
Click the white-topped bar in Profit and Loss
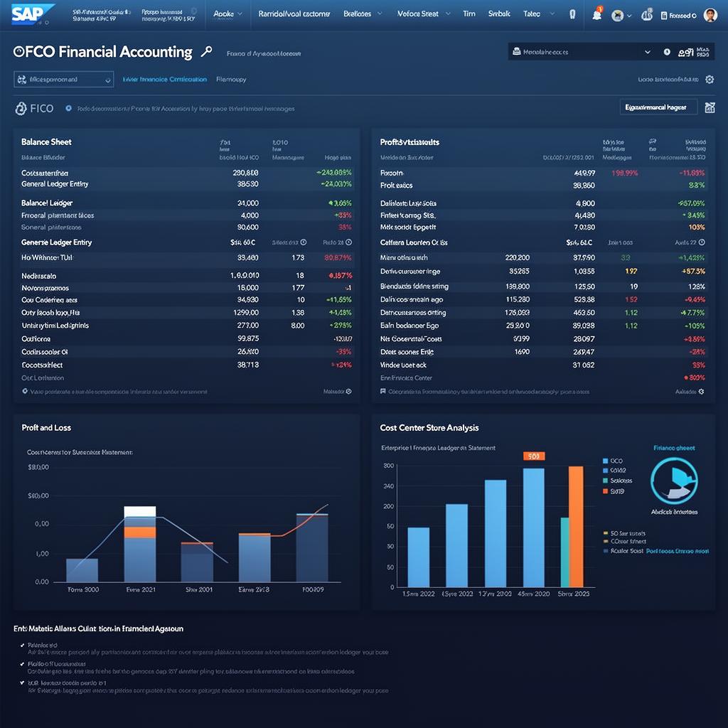(140, 544)
